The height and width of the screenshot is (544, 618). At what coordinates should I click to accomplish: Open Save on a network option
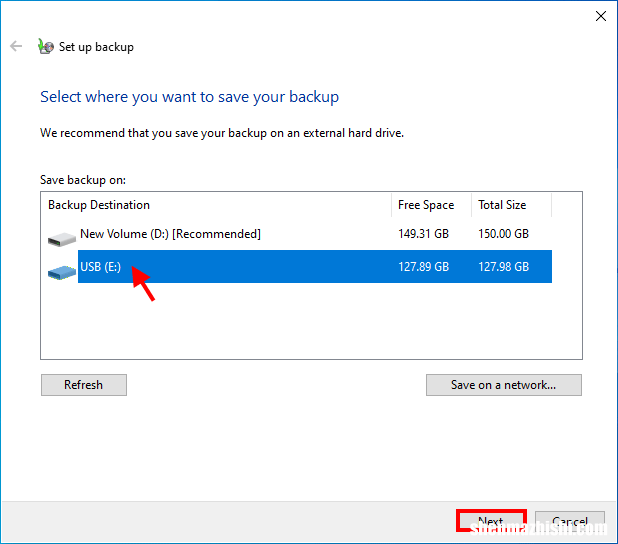(x=504, y=385)
